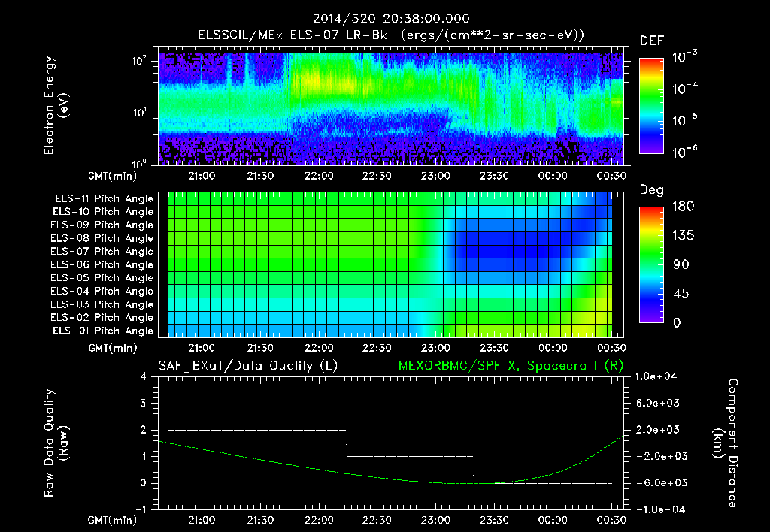The height and width of the screenshot is (532, 770).
Task: Click the 10^-6 DEF scale value
Action: pos(684,152)
